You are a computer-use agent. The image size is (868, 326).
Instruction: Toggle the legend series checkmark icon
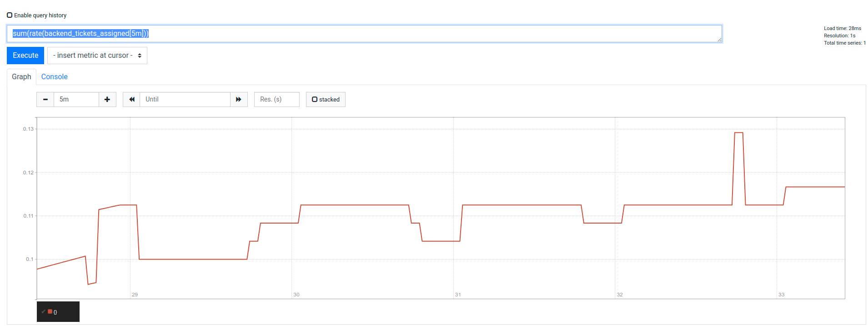coord(43,312)
